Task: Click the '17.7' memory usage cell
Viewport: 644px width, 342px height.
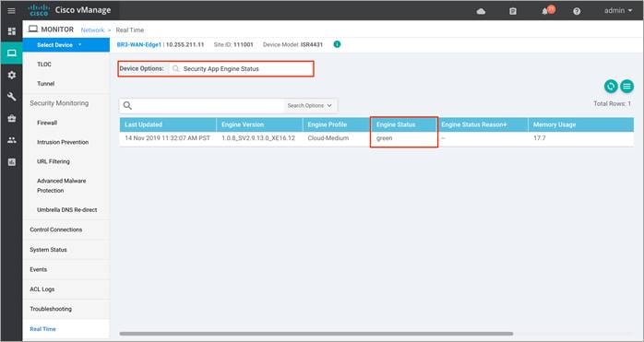Action: tap(539, 138)
